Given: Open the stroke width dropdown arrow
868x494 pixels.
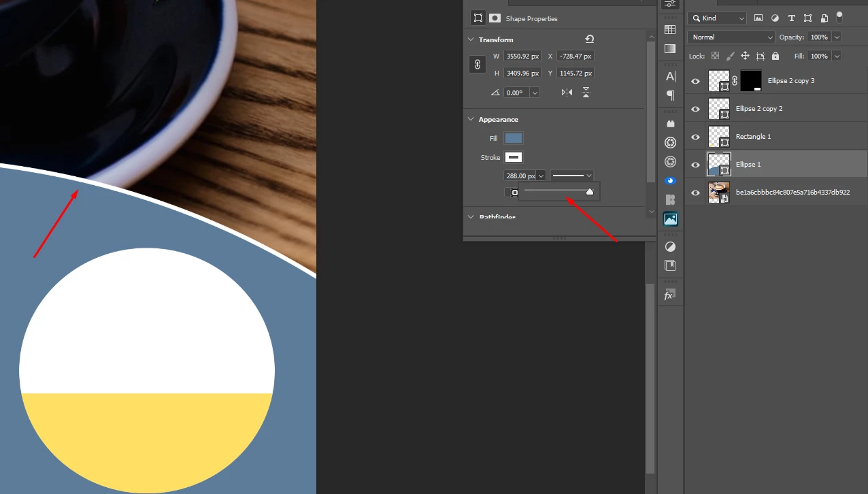Looking at the screenshot, I should [x=541, y=176].
